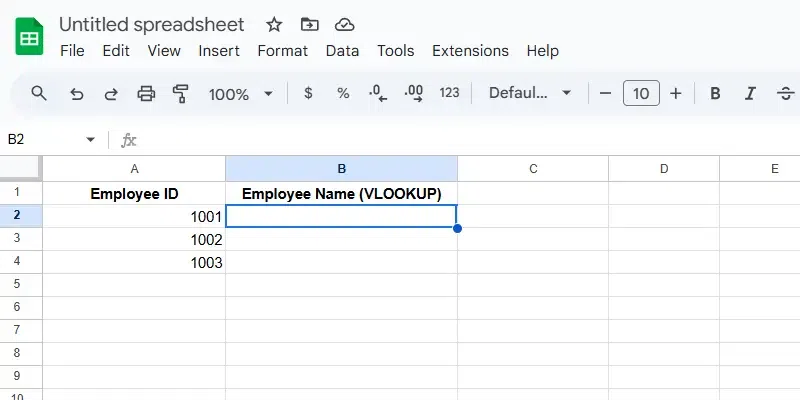The height and width of the screenshot is (400, 800).
Task: Open the Name box dropdown arrow
Action: click(91, 140)
